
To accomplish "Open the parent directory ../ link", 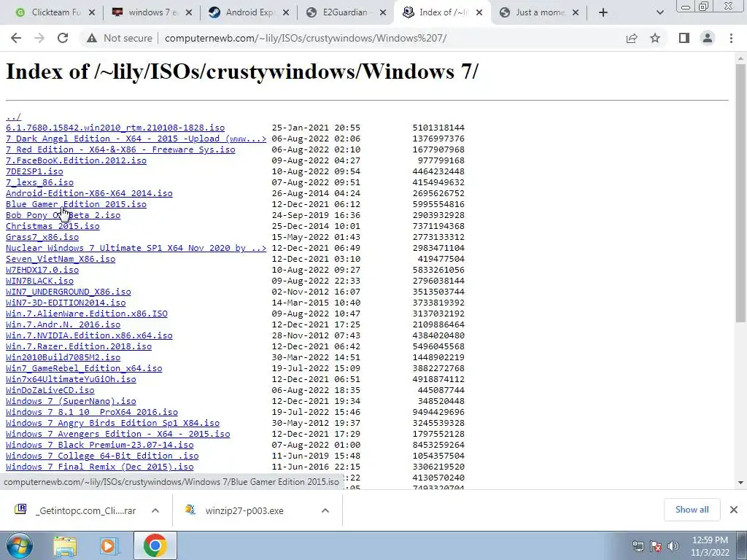I will point(13,117).
